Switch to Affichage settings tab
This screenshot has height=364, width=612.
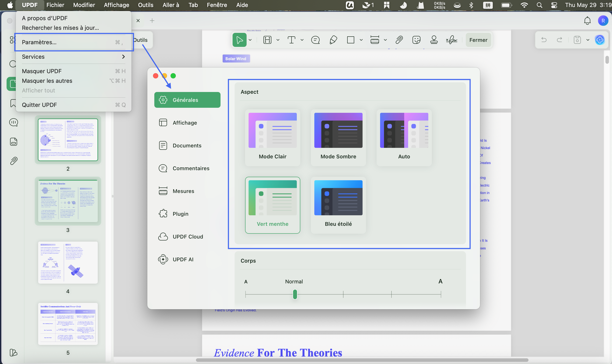pos(187,123)
